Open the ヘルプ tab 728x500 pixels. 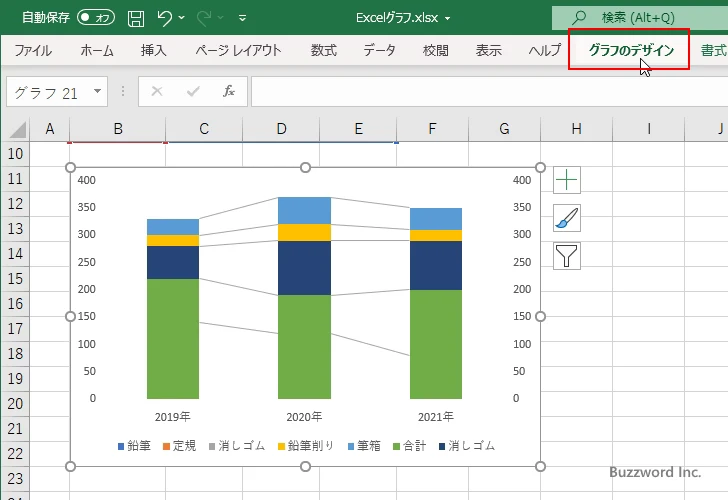coord(545,50)
